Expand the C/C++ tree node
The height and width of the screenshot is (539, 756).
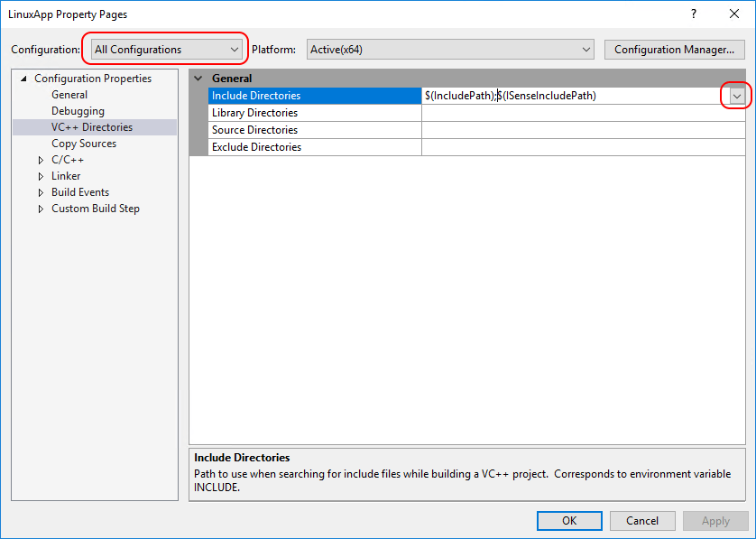click(41, 161)
